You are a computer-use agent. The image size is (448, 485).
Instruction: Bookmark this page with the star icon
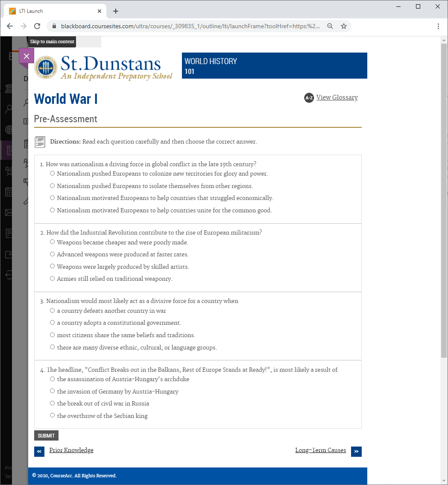click(x=343, y=26)
